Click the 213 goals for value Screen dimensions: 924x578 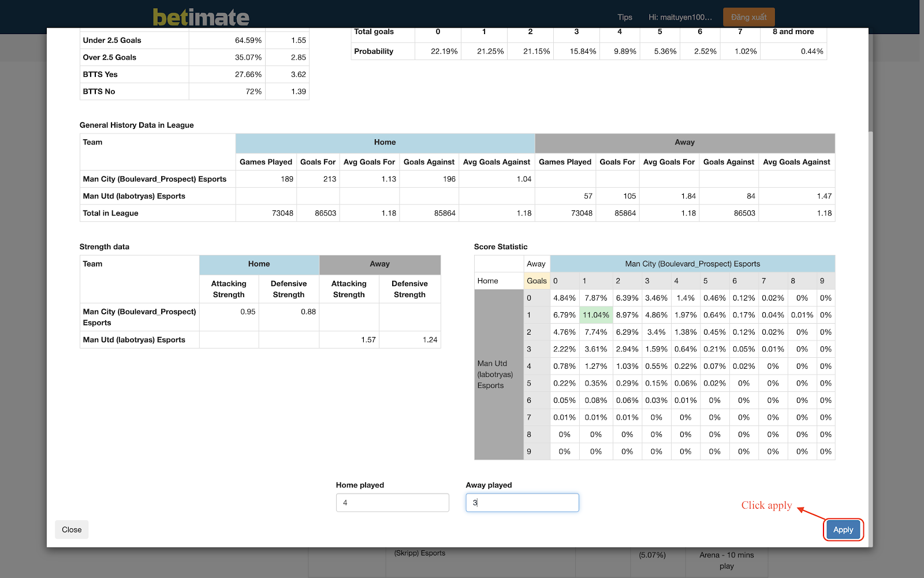(x=330, y=179)
